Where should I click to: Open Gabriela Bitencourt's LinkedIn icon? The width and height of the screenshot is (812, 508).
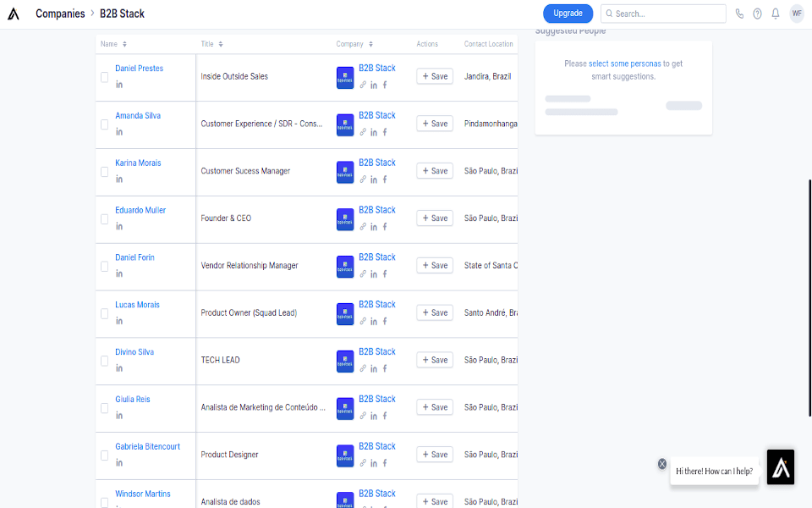pos(119,462)
